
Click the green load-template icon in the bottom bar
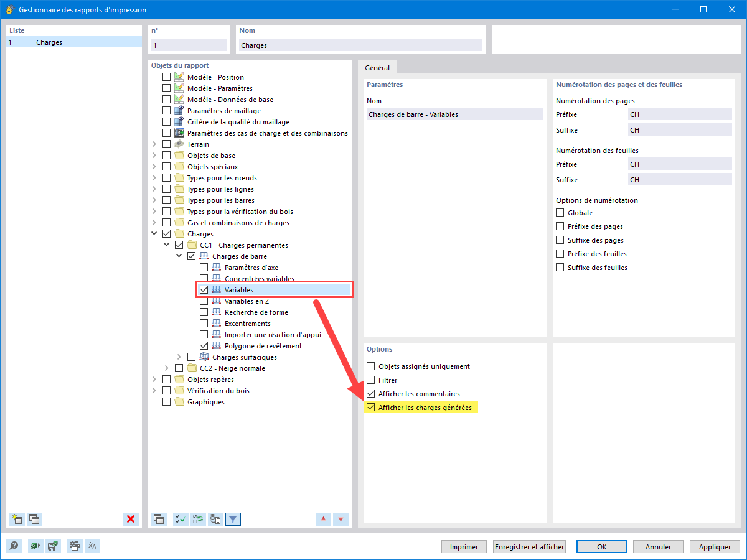pos(35,546)
